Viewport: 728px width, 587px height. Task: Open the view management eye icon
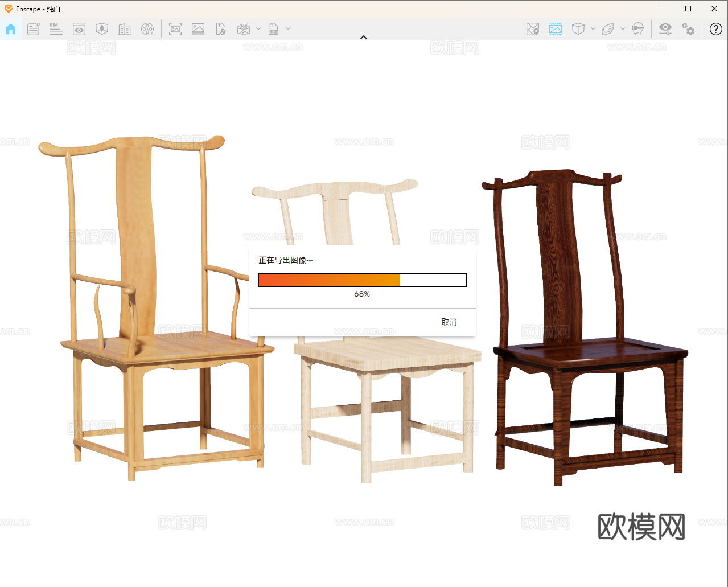(79, 29)
